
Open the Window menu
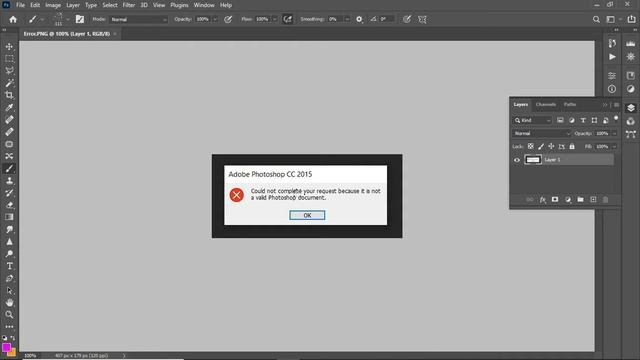point(204,5)
